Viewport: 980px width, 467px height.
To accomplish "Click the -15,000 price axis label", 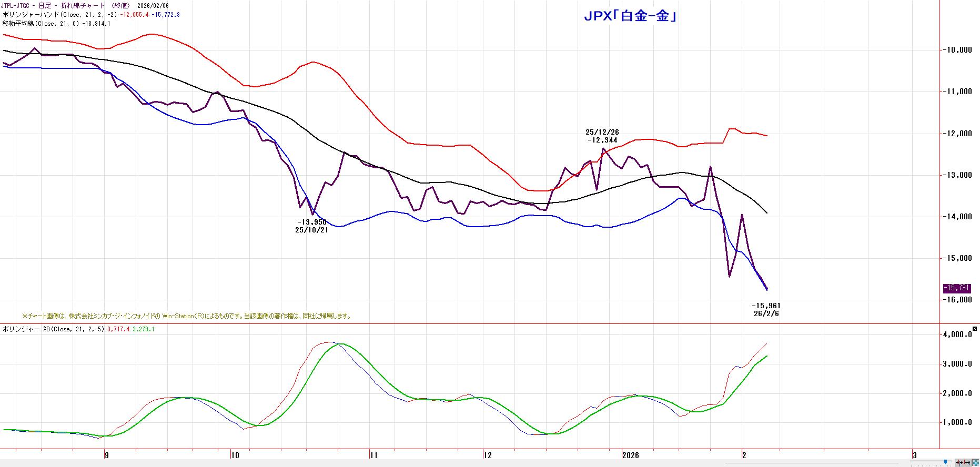I will coord(958,258).
